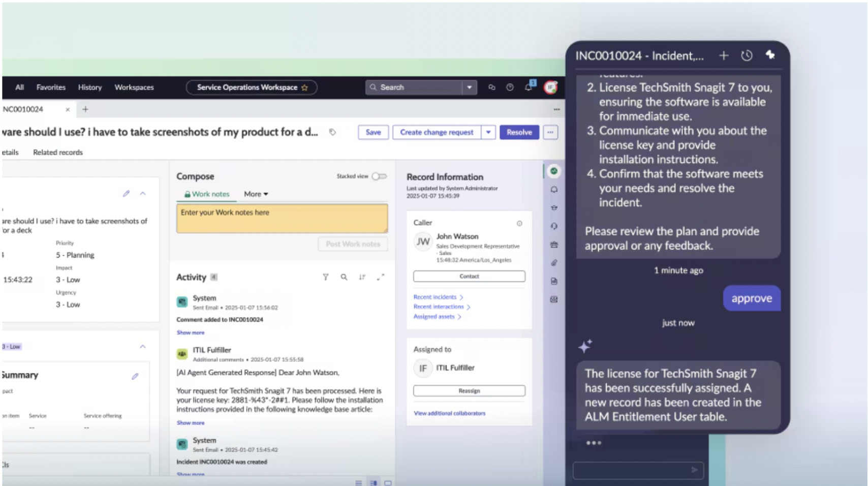Image resolution: width=868 pixels, height=486 pixels.
Task: Collapse the 3 - Low section
Action: 143,347
